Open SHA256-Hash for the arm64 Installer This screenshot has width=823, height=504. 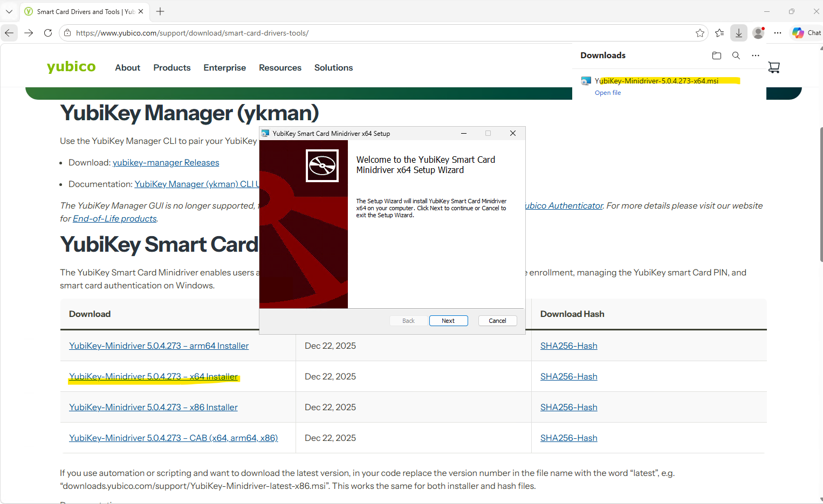click(569, 346)
